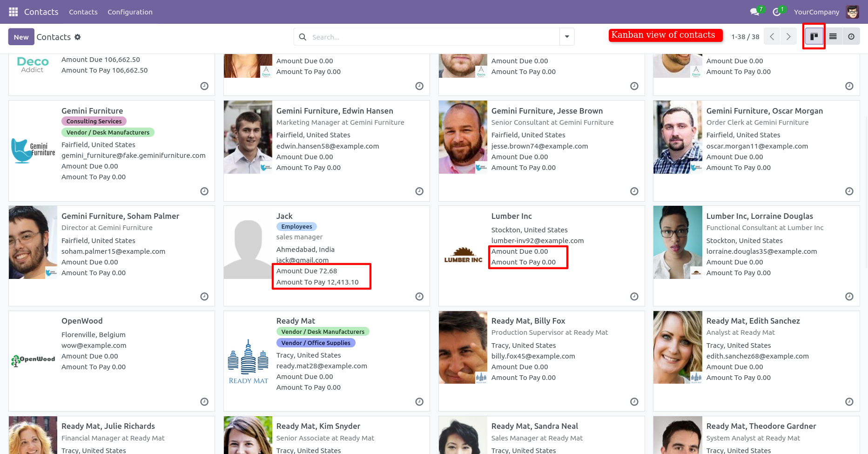The width and height of the screenshot is (868, 454).
Task: Click the Ready Mat logo image
Action: point(248,361)
